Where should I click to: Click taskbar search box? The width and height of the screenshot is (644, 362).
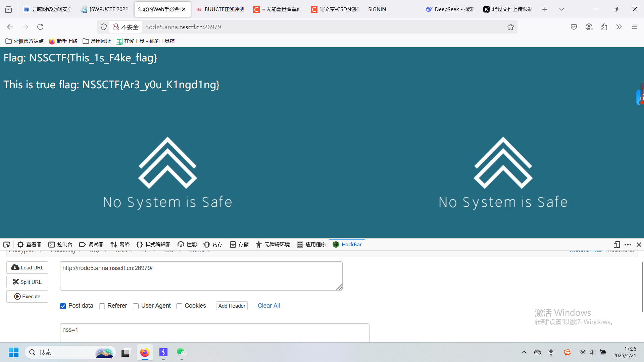70,352
